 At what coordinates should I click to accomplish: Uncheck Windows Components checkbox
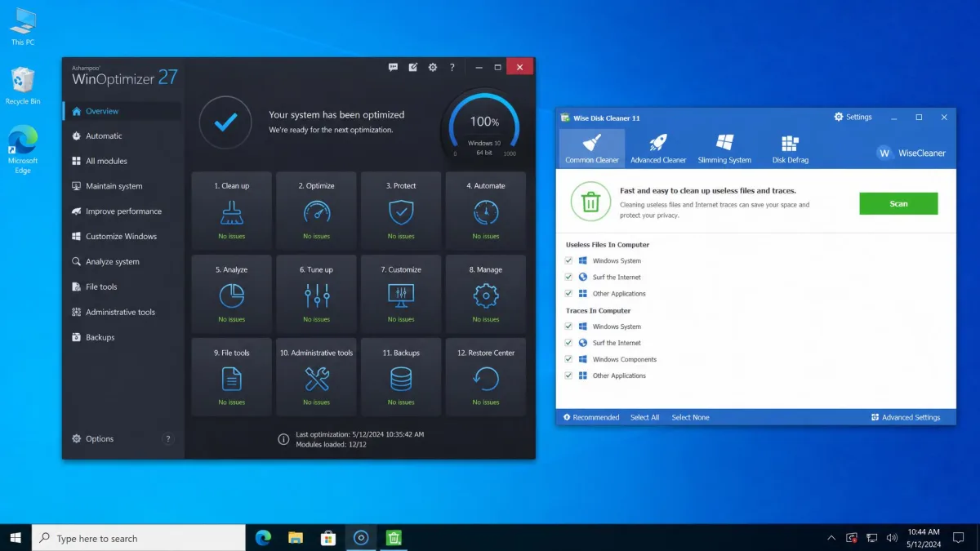[x=568, y=359]
